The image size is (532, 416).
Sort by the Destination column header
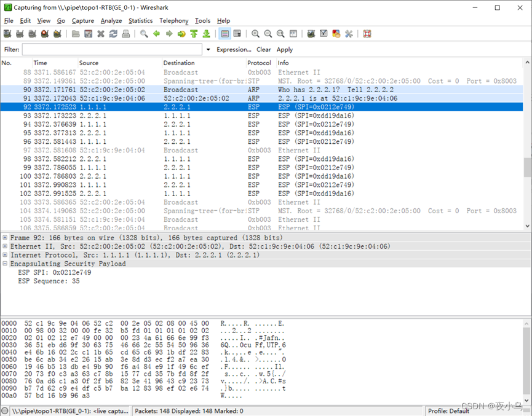click(204, 63)
